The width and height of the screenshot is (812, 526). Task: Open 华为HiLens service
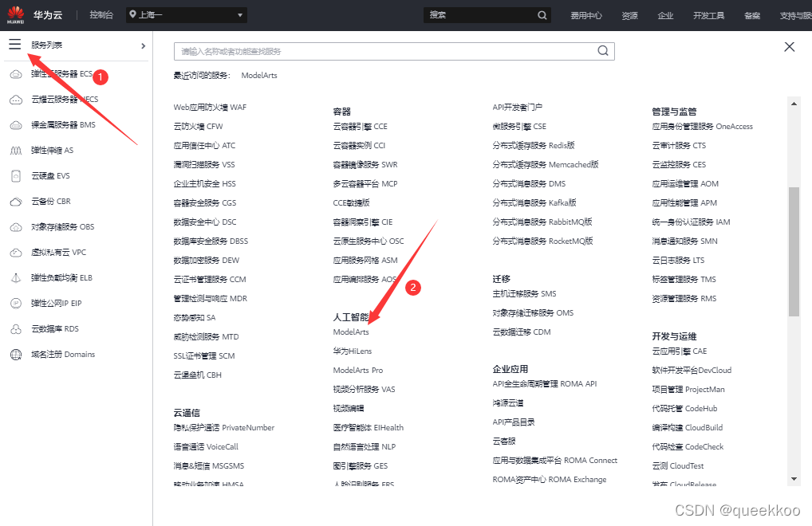coord(352,351)
